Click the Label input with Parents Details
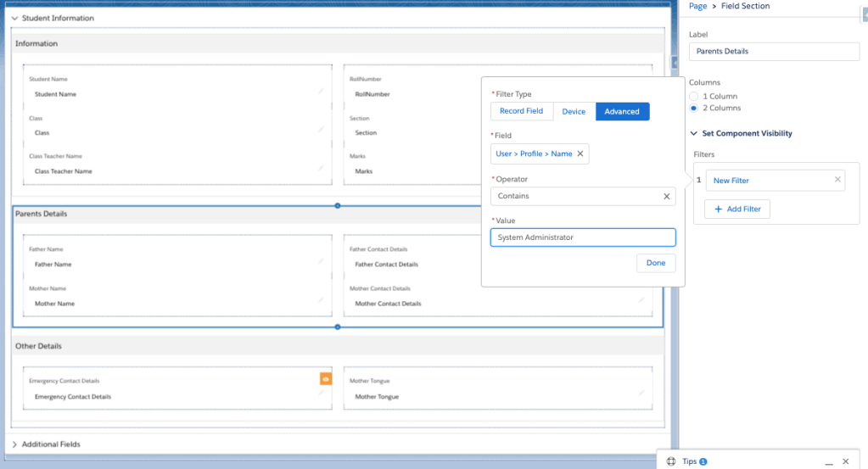The width and height of the screenshot is (868, 469). pyautogui.click(x=774, y=52)
